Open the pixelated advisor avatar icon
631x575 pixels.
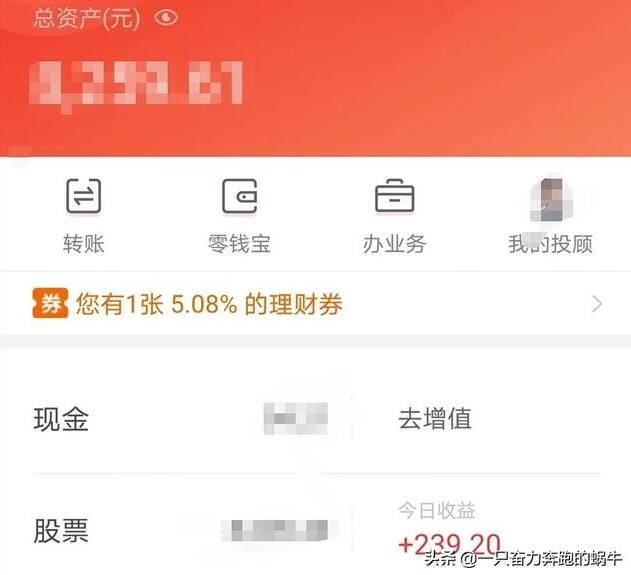pos(551,200)
